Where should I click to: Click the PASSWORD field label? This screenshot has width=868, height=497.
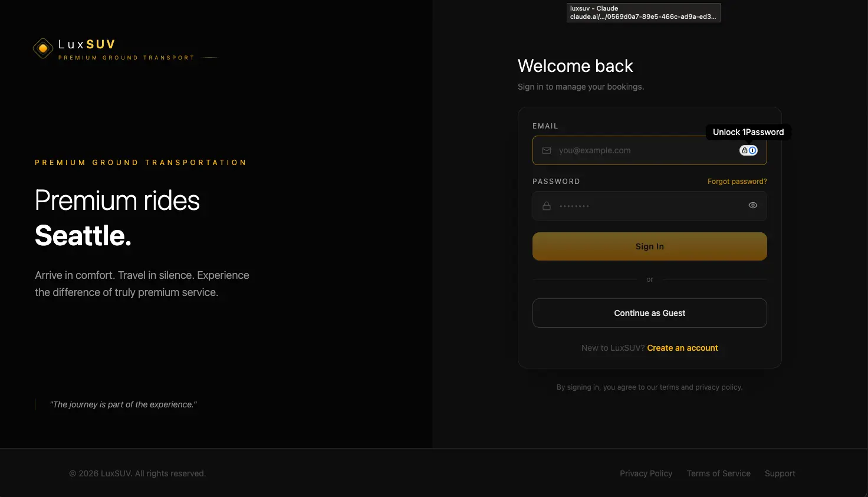(x=556, y=182)
